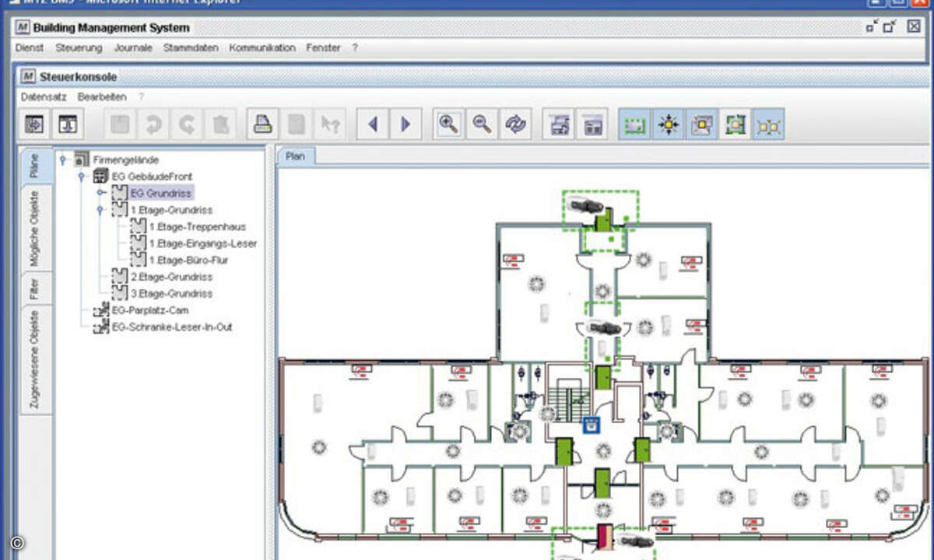Click the window-table icon left of selection toggle
The height and width of the screenshot is (560, 934).
[592, 124]
